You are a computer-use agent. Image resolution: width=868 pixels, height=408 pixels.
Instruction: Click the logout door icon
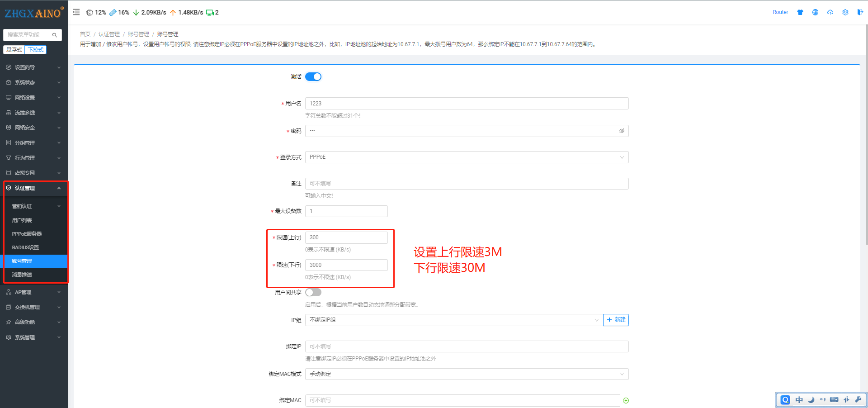(860, 12)
